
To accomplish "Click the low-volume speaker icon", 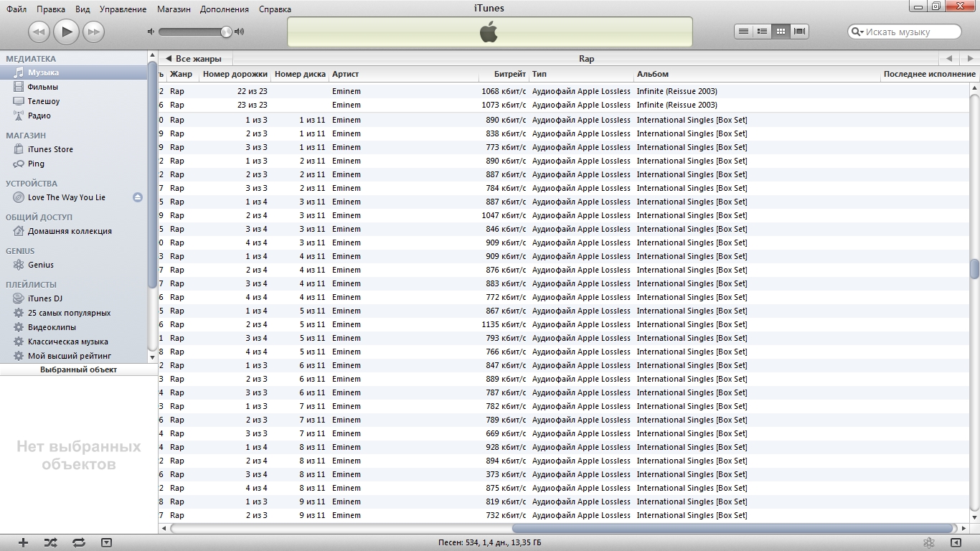I will point(151,32).
